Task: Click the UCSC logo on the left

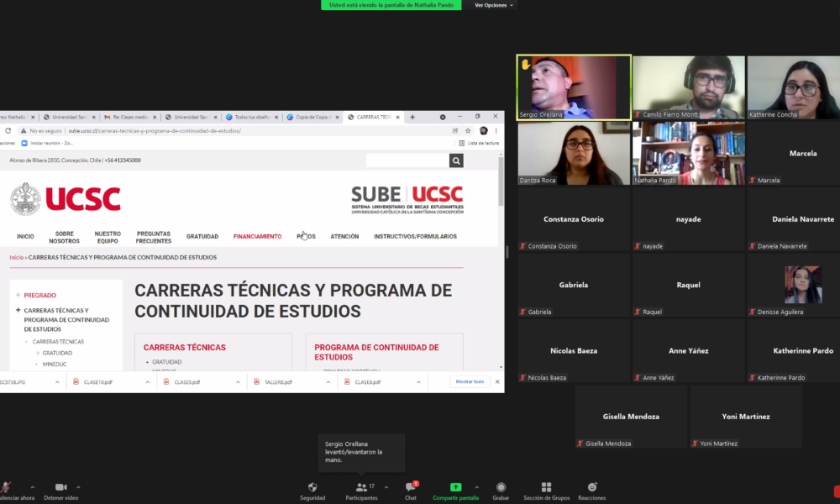Action: click(65, 199)
